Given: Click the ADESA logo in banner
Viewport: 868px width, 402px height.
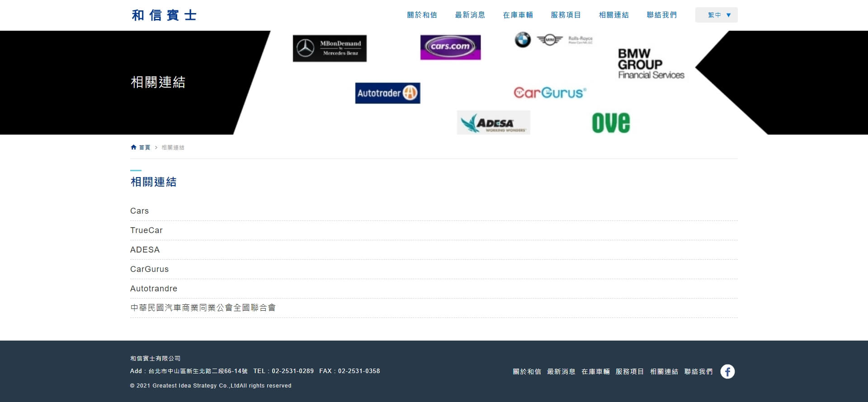Looking at the screenshot, I should [x=493, y=122].
